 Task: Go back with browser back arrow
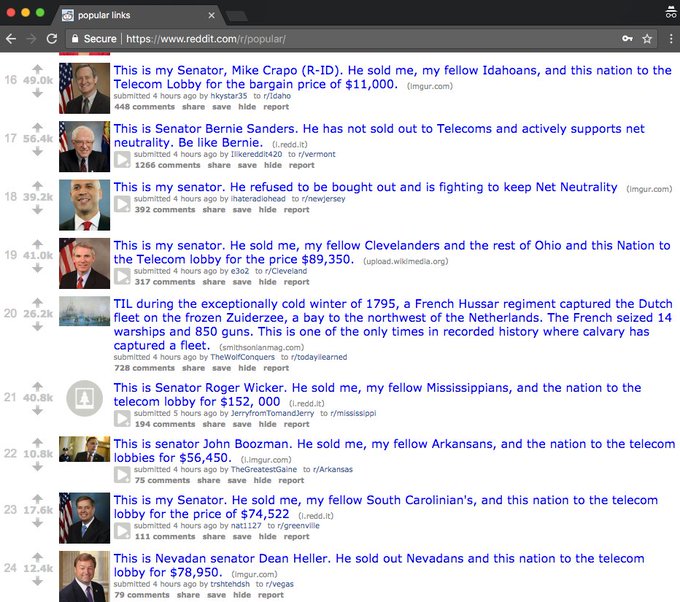(11, 39)
